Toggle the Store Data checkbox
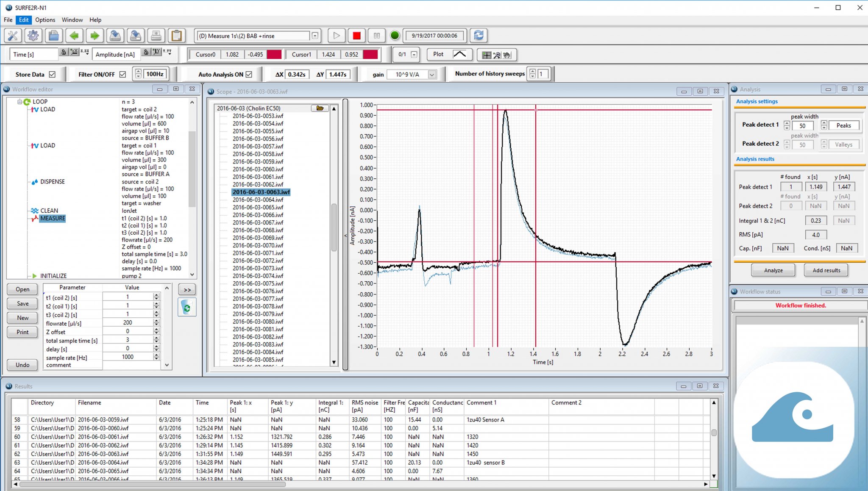Image resolution: width=868 pixels, height=491 pixels. click(52, 75)
